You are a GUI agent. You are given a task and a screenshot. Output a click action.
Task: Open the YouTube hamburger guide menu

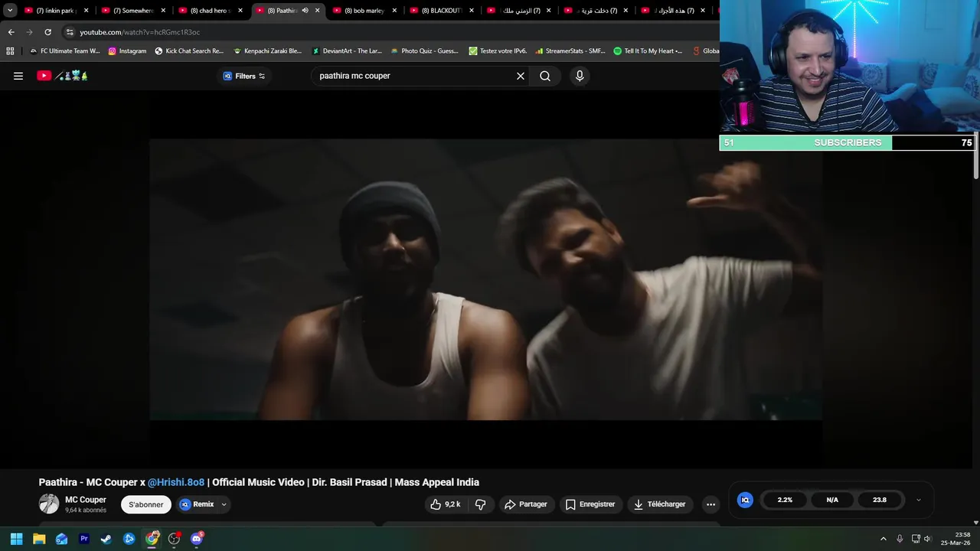[x=18, y=76]
